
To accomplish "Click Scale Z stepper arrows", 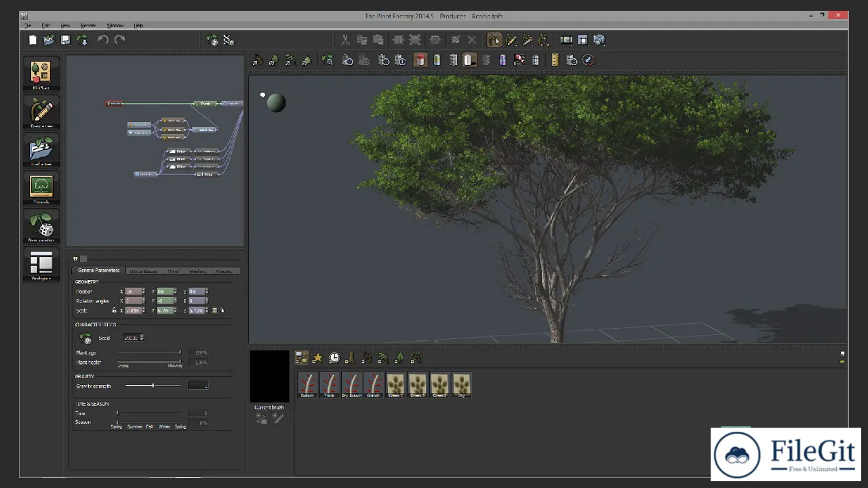I will click(206, 310).
